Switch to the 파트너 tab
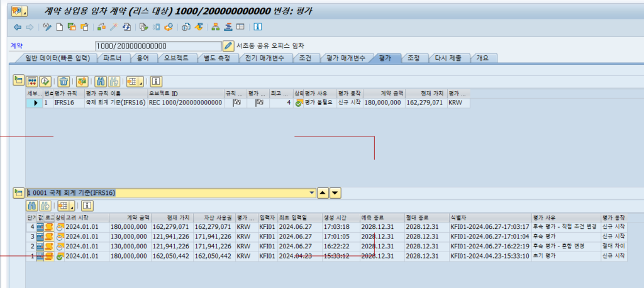The image size is (644, 288). (113, 58)
